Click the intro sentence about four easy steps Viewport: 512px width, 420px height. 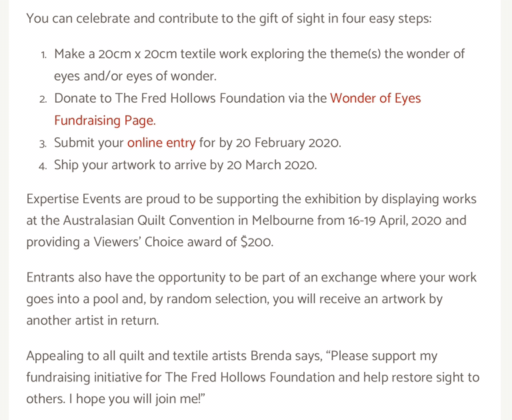[229, 18]
